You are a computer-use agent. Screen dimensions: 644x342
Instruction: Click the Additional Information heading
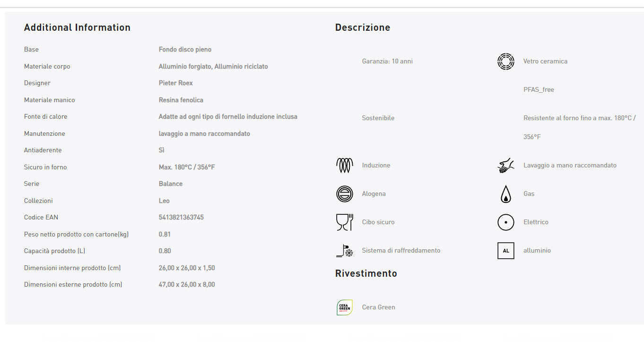click(x=77, y=27)
